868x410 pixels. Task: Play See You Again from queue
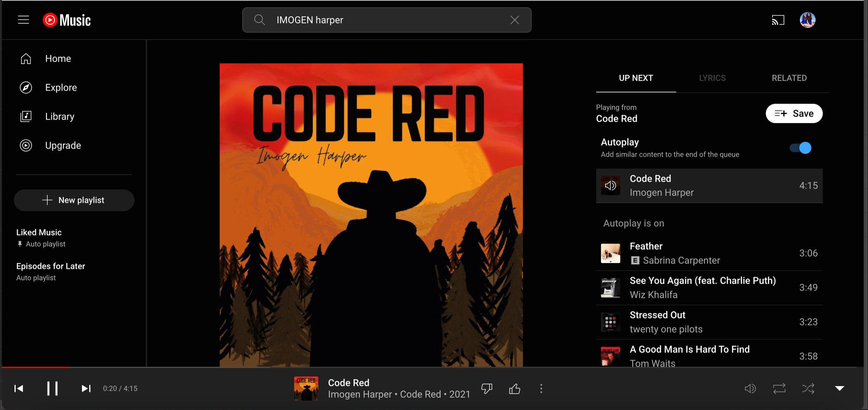(x=709, y=288)
